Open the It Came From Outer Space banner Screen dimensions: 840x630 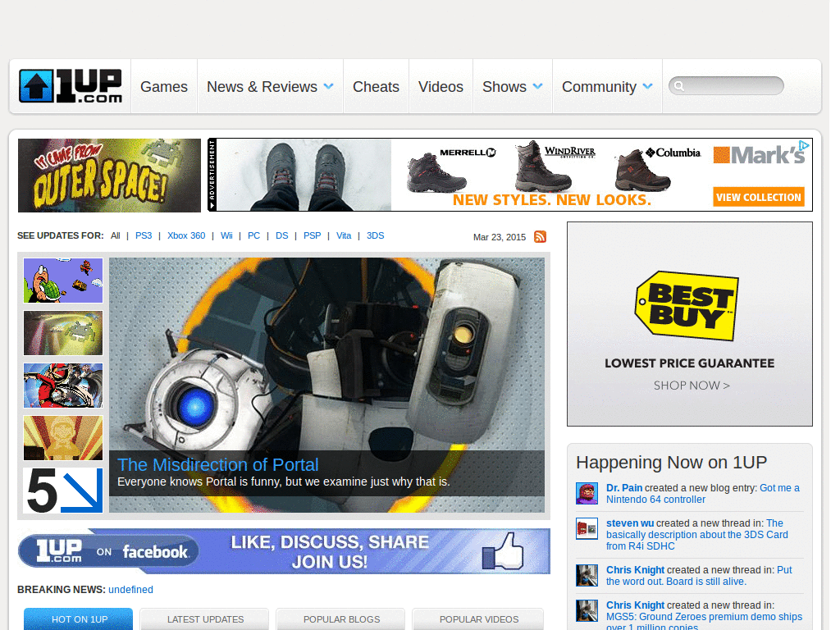point(109,176)
